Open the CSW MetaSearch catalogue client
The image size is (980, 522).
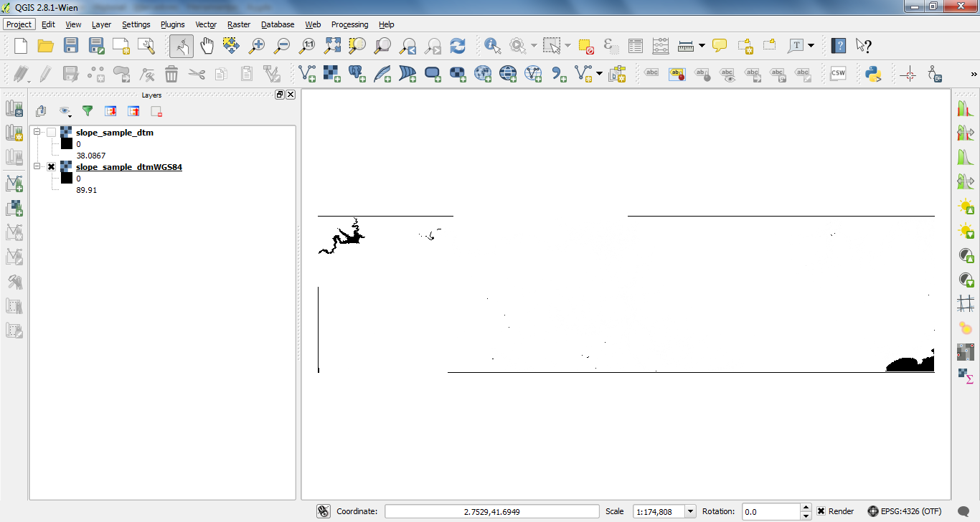point(838,73)
